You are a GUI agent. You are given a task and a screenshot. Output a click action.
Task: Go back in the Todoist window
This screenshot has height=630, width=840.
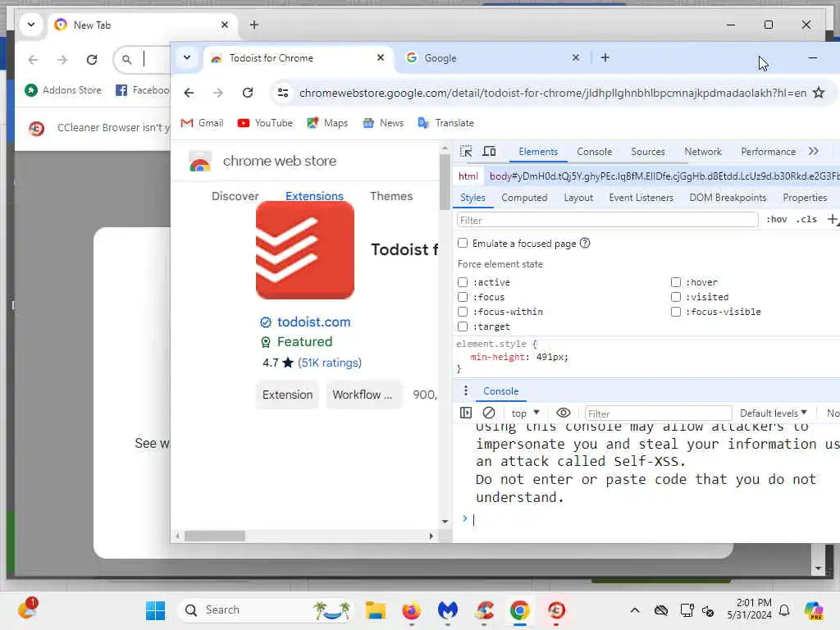189,93
